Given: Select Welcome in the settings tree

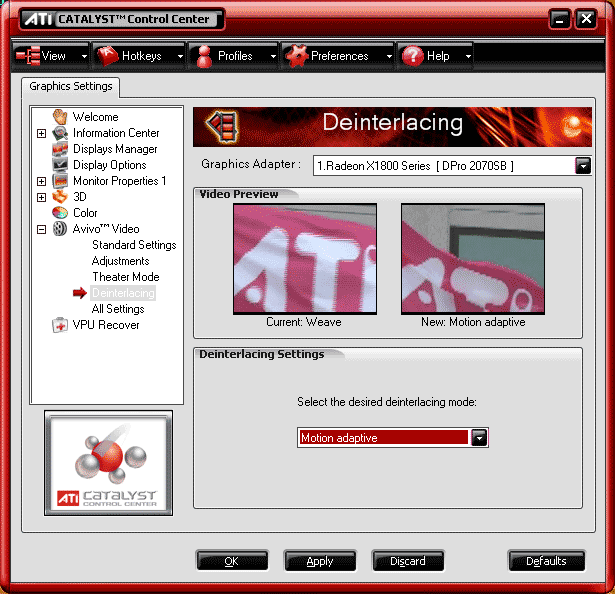Looking at the screenshot, I should tap(96, 117).
